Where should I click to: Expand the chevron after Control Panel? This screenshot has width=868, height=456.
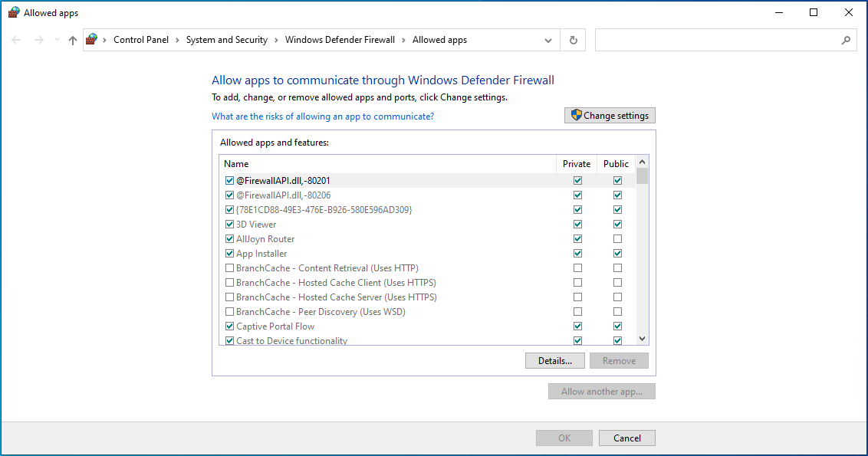[x=177, y=40]
